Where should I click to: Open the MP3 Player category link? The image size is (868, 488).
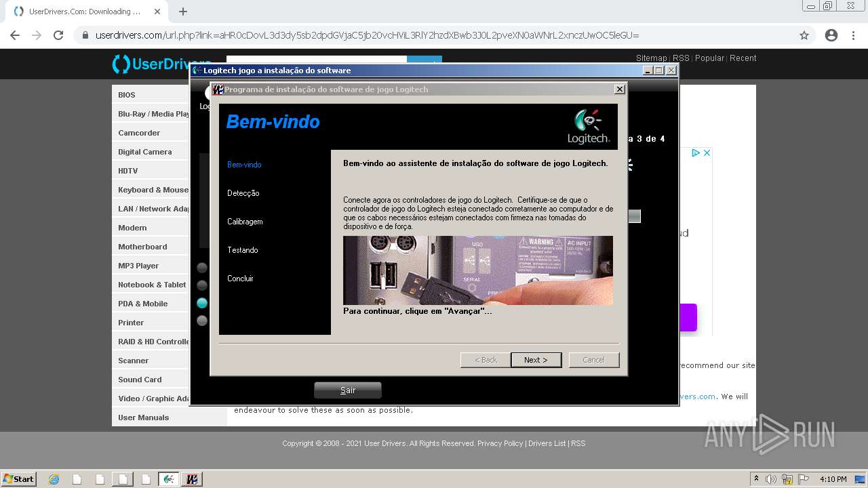(x=138, y=266)
